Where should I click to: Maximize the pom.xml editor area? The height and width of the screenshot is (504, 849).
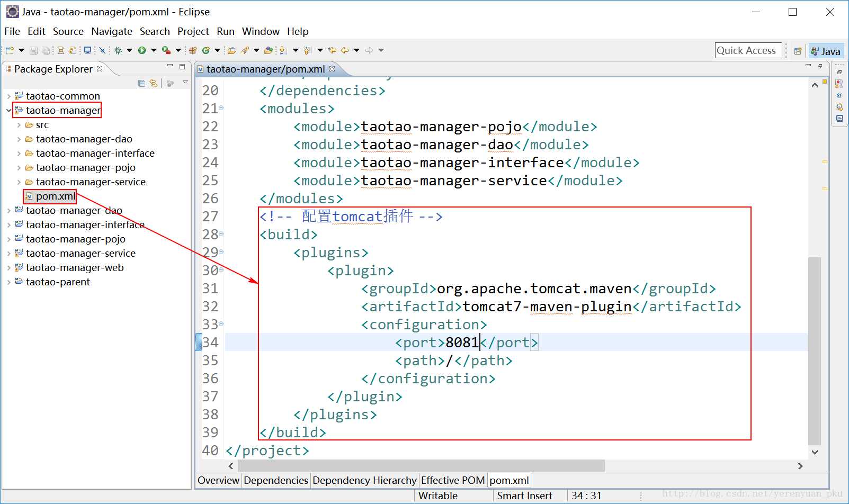pos(820,66)
